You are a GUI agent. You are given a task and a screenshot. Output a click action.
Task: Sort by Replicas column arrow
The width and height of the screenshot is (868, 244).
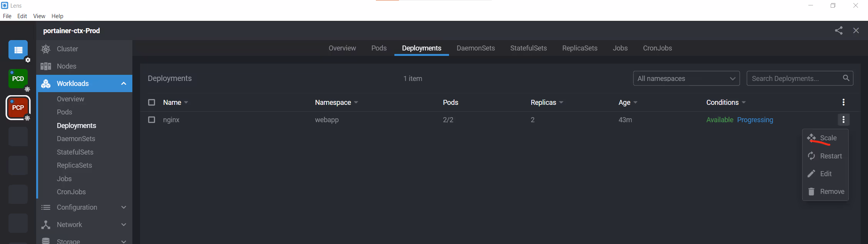[x=561, y=103]
